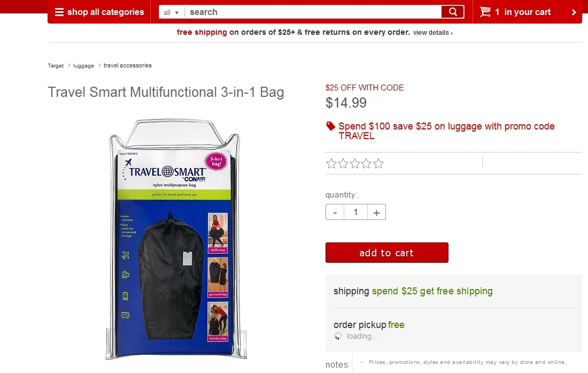The width and height of the screenshot is (588, 373).
Task: Click the right arrow beside cart
Action: [x=574, y=12]
